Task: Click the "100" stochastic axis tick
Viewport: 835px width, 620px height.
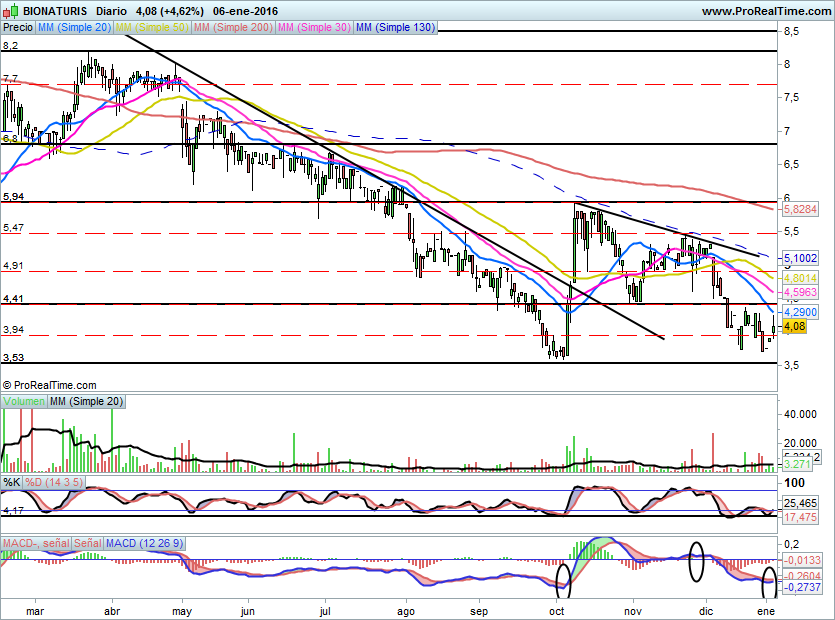Action: point(795,483)
